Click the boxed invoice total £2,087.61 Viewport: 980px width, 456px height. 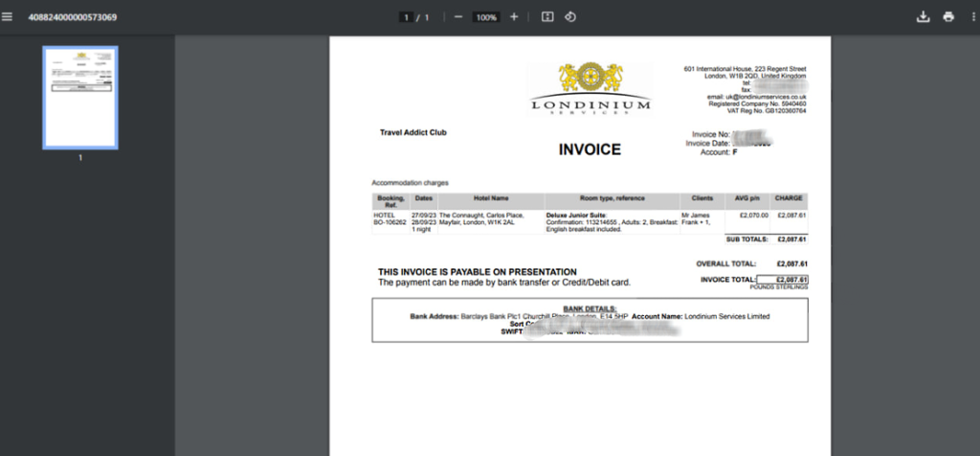pos(783,279)
